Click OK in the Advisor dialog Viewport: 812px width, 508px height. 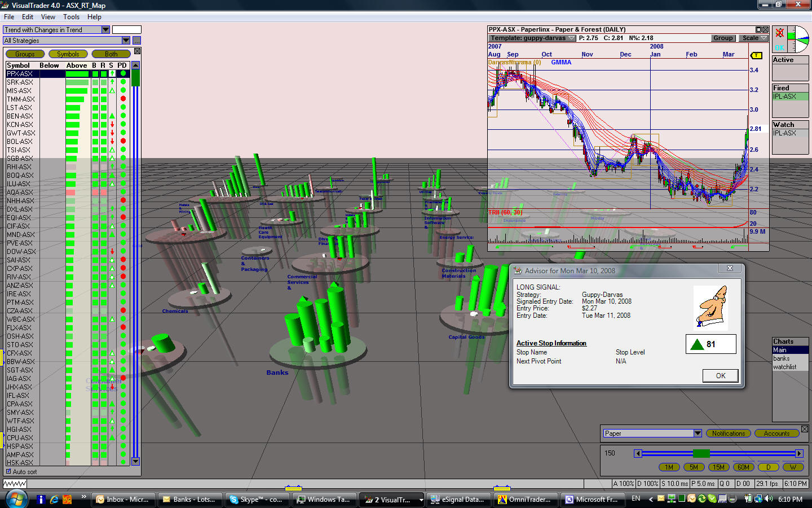click(x=721, y=376)
